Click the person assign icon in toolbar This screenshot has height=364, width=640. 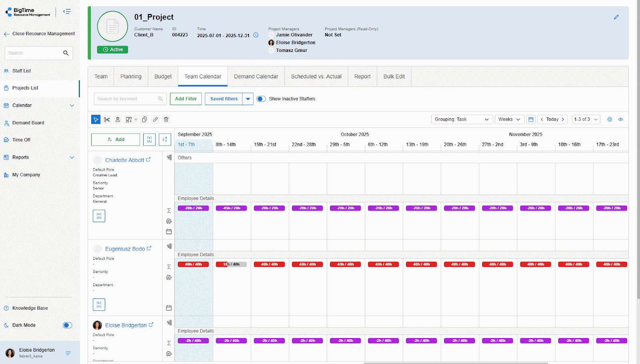[x=118, y=119]
